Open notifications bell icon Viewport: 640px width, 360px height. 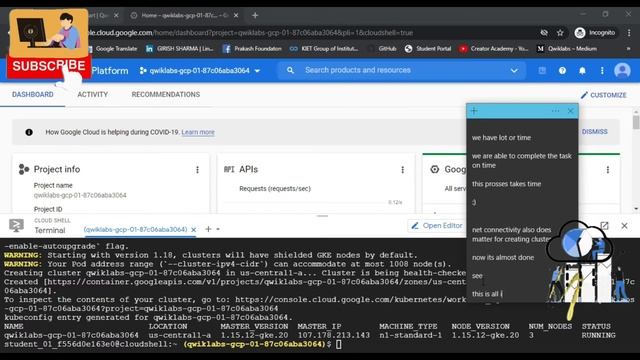582,71
